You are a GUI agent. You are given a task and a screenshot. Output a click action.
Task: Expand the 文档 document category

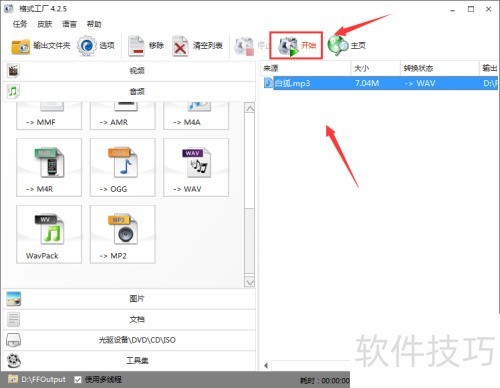(129, 319)
